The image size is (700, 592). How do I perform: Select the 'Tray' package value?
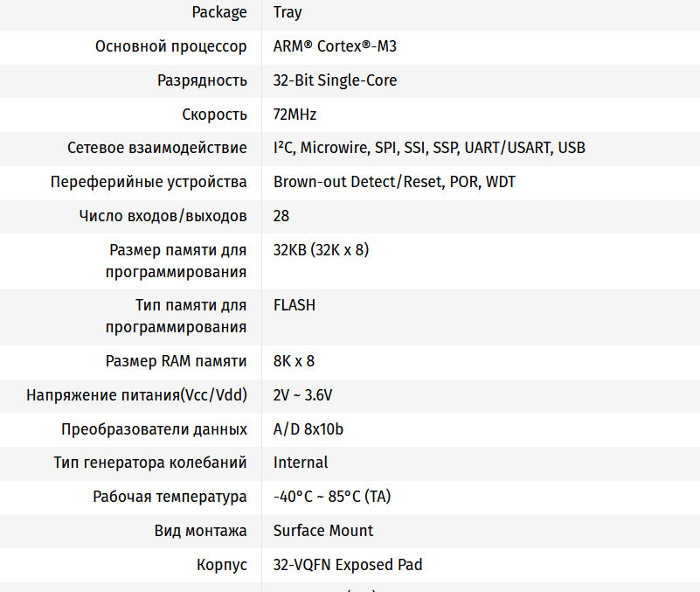click(288, 12)
